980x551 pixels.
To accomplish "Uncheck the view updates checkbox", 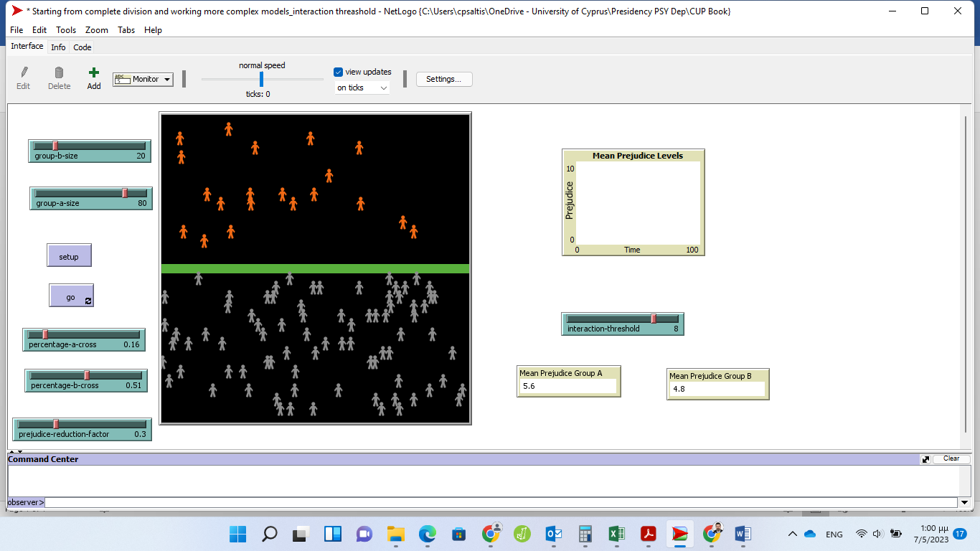I will (x=339, y=72).
